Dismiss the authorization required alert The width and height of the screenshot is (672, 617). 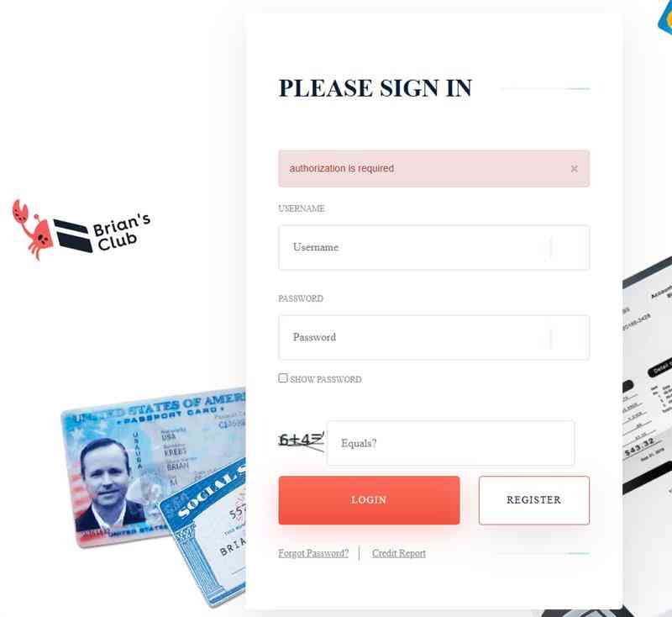(x=574, y=169)
